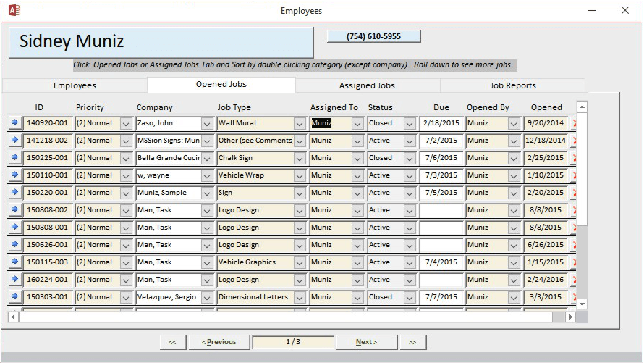The height and width of the screenshot is (363, 644).
Task: Click the blue arrow beside job 150225-001
Action: 14,158
